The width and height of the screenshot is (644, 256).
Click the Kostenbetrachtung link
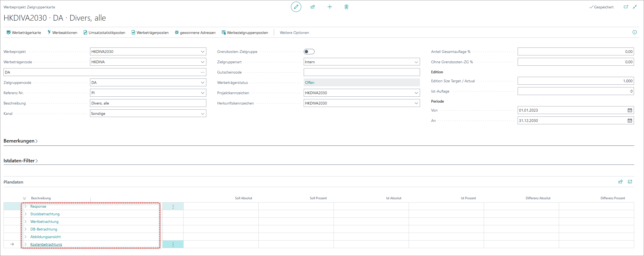[x=46, y=244]
